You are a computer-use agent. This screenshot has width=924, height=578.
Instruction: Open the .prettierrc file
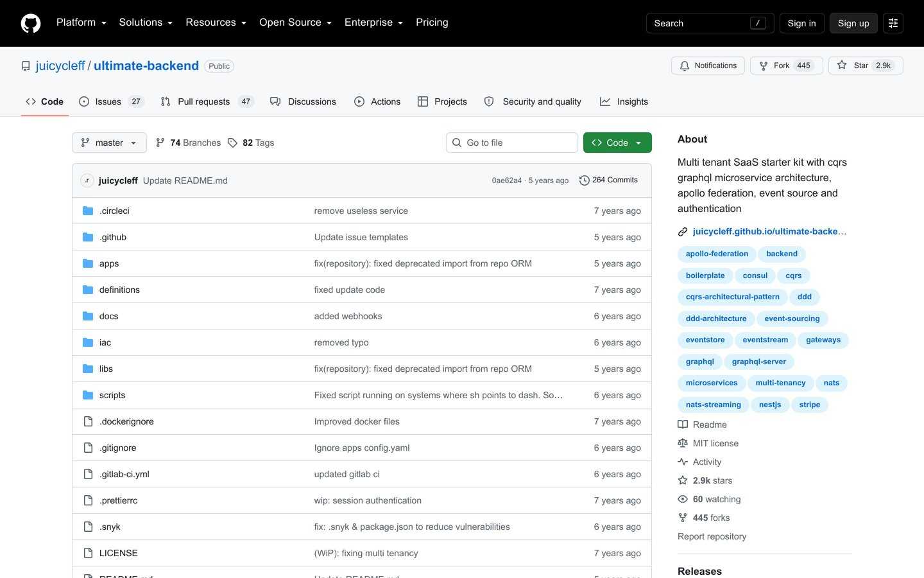[118, 500]
